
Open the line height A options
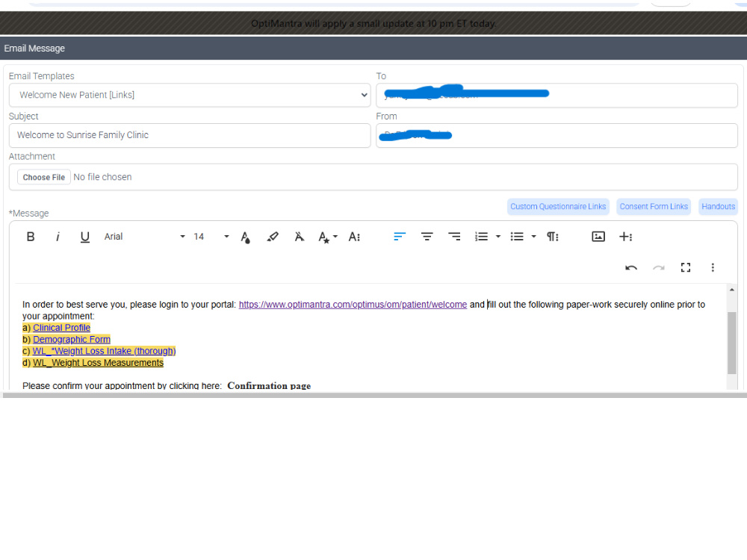(354, 237)
